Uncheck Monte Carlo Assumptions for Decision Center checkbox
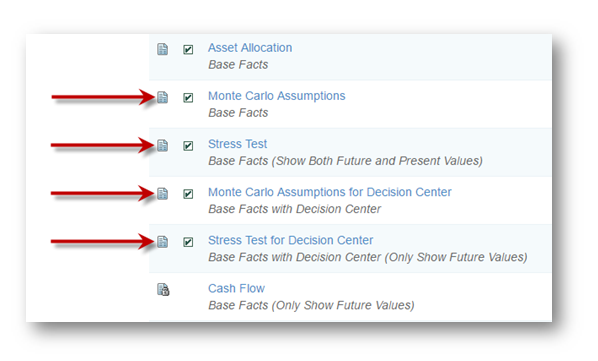This screenshot has height=361, width=598. [x=188, y=194]
